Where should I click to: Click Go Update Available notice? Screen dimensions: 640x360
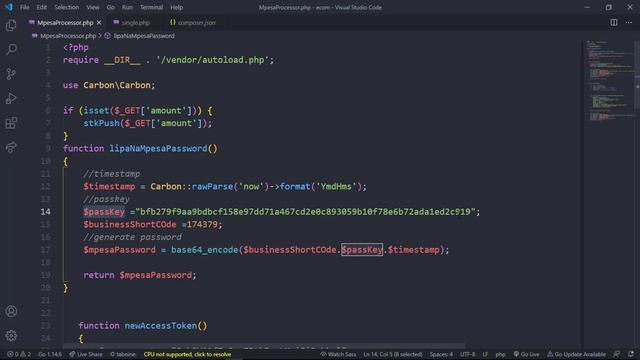pyautogui.click(x=576, y=354)
